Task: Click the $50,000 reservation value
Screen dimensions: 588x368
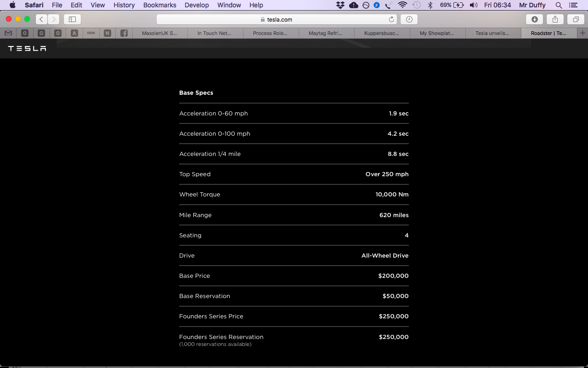Action: tap(396, 296)
